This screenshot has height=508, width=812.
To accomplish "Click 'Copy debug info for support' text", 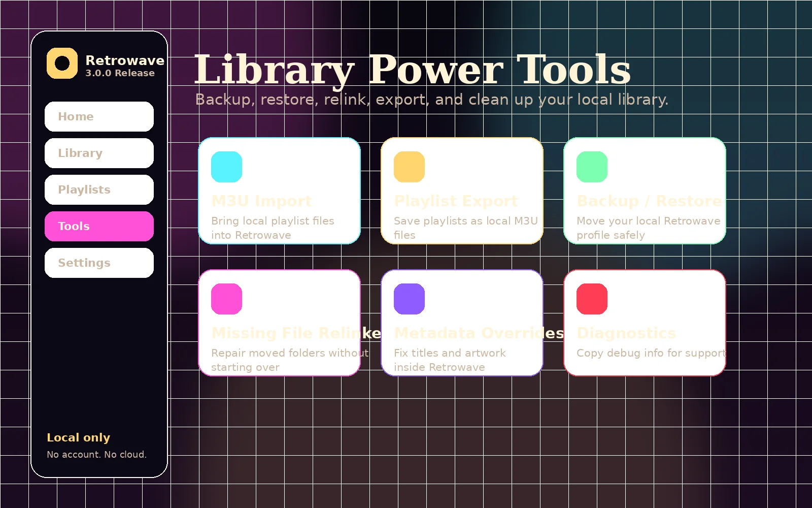I will pyautogui.click(x=651, y=353).
